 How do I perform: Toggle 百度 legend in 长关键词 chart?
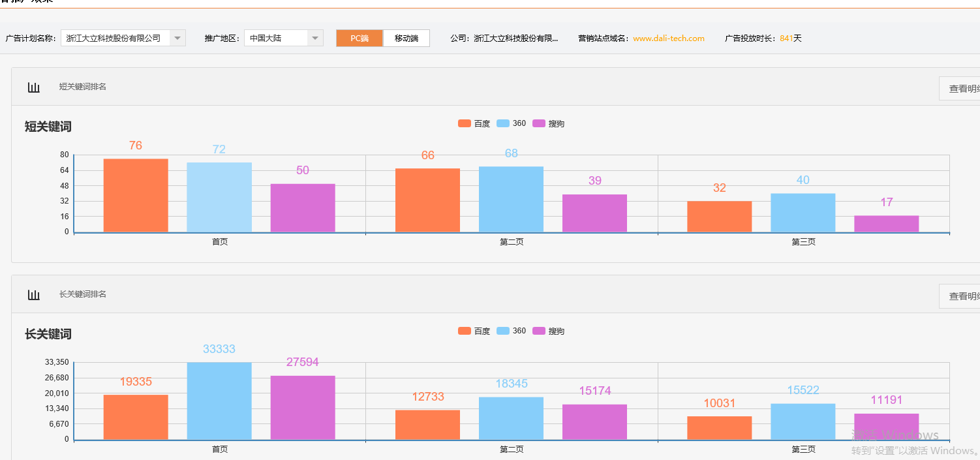(x=474, y=331)
